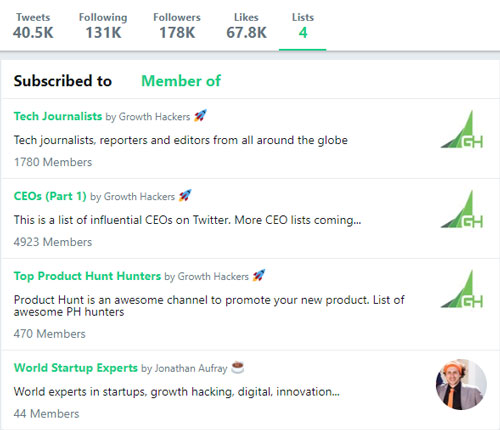Click the 1780 Members count

point(53,162)
